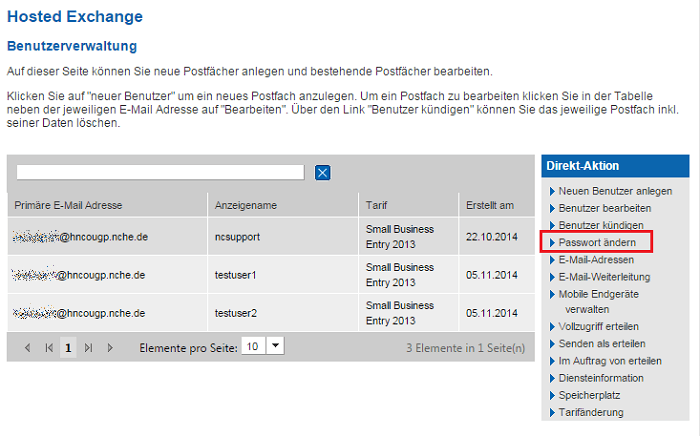The height and width of the screenshot is (436, 700).
Task: Go to next page arrow in pager
Action: point(110,347)
